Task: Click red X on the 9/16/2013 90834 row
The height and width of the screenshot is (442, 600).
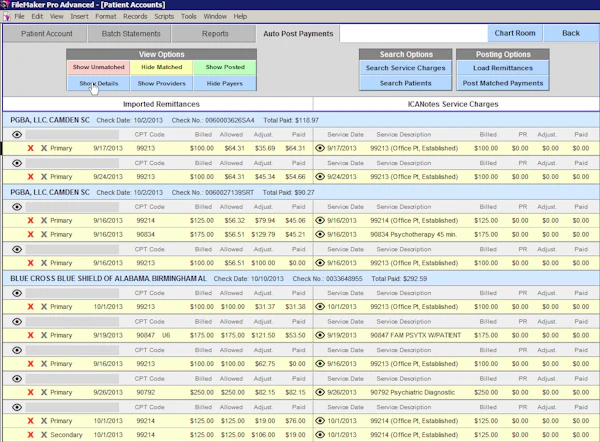Action: coord(31,234)
